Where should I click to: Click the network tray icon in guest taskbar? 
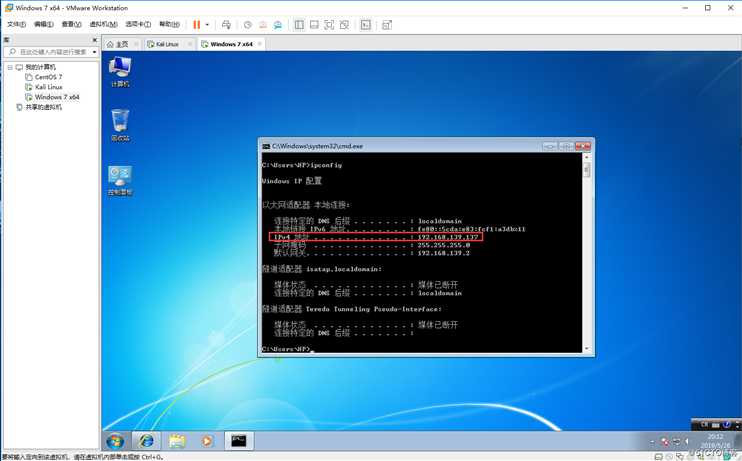point(677,442)
